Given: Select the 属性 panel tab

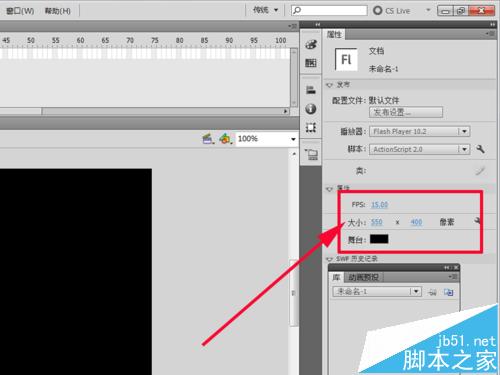Looking at the screenshot, I should [334, 34].
